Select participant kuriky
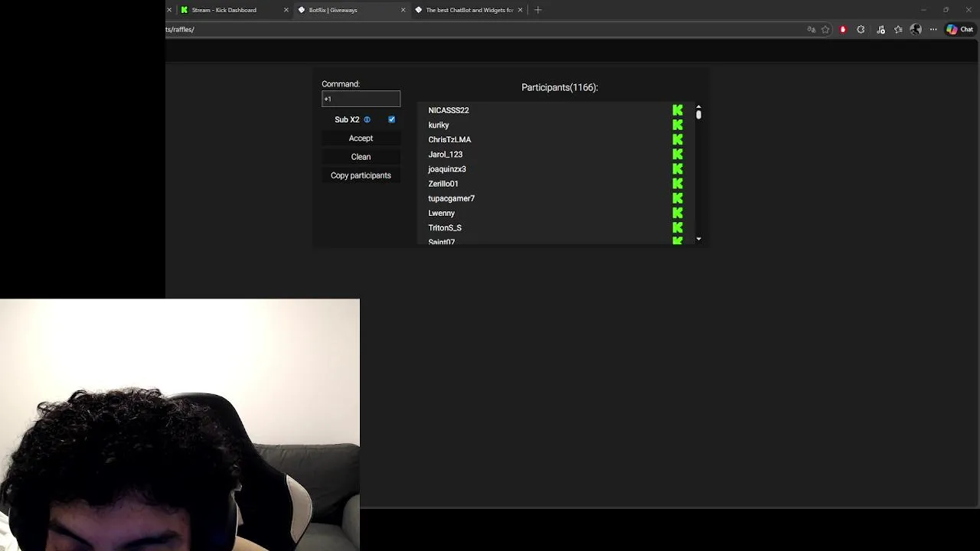980x551 pixels. tap(439, 125)
